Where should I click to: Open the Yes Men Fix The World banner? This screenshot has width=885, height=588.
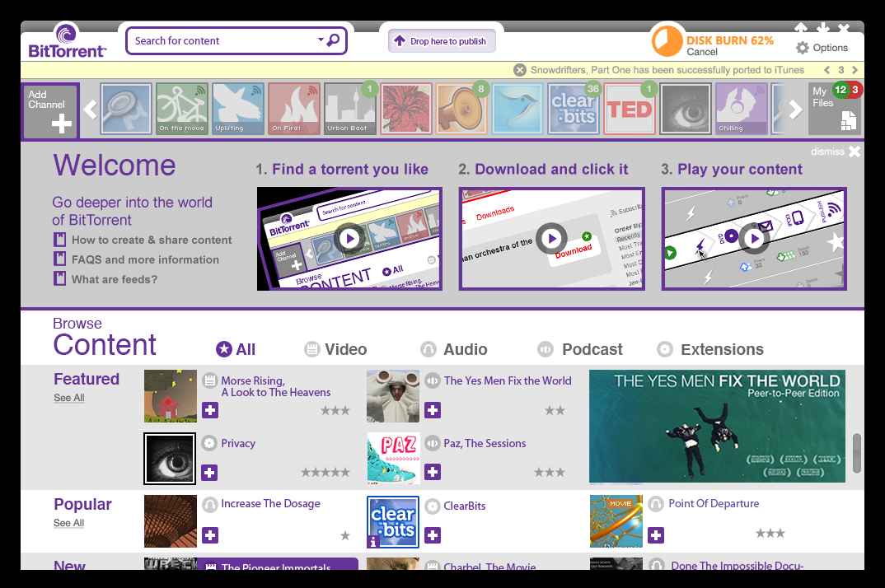[x=717, y=426]
